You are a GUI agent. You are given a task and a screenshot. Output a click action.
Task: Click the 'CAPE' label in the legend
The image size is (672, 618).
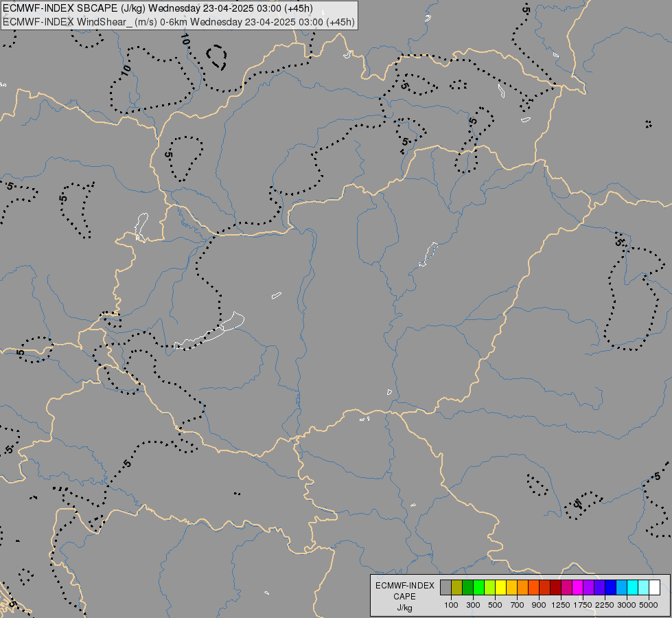pos(404,597)
